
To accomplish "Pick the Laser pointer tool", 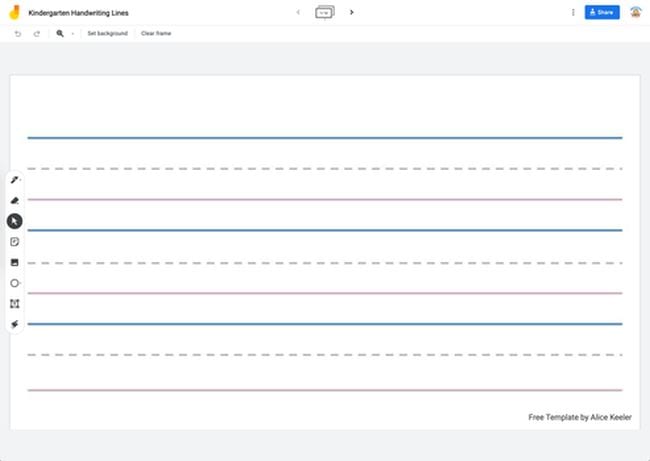I will (15, 324).
